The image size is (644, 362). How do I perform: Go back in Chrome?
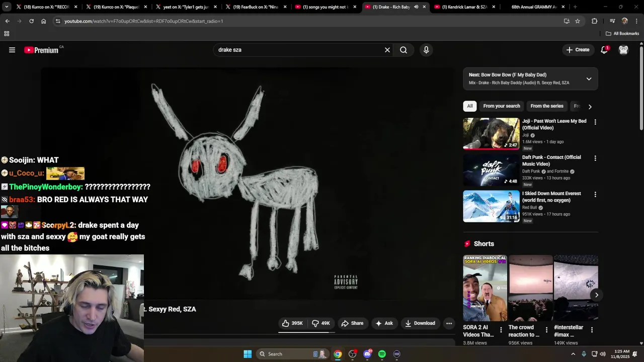tap(7, 21)
